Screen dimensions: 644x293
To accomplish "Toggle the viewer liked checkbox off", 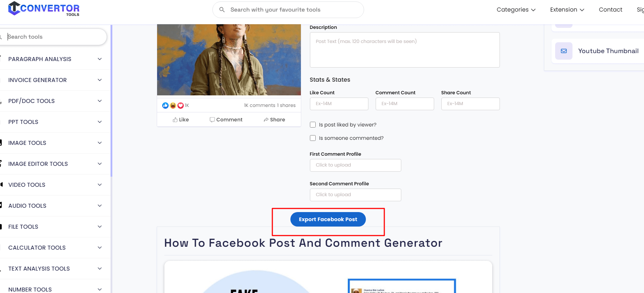I will coord(313,124).
